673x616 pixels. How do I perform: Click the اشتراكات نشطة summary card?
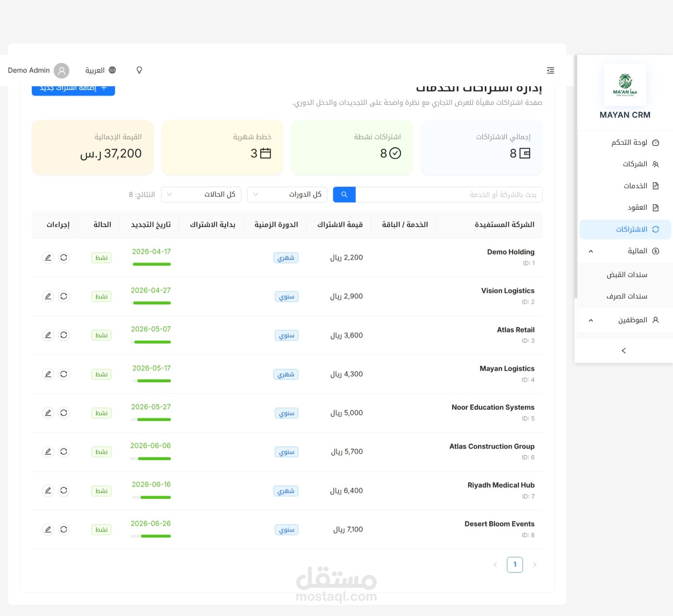[x=352, y=147]
